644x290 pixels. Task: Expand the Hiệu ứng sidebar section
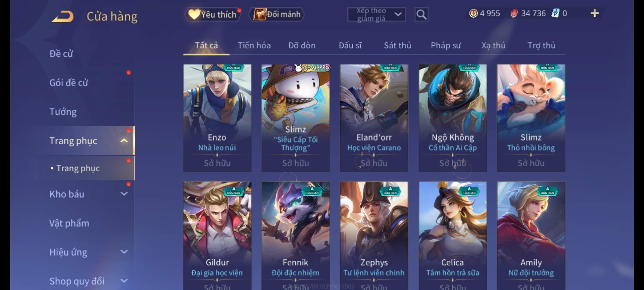pos(124,252)
